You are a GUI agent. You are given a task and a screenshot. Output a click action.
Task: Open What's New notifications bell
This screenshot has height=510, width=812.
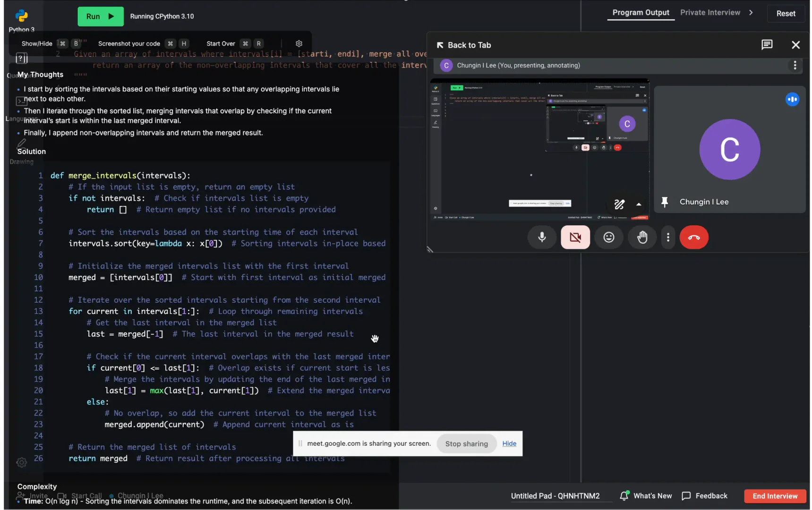pyautogui.click(x=624, y=496)
